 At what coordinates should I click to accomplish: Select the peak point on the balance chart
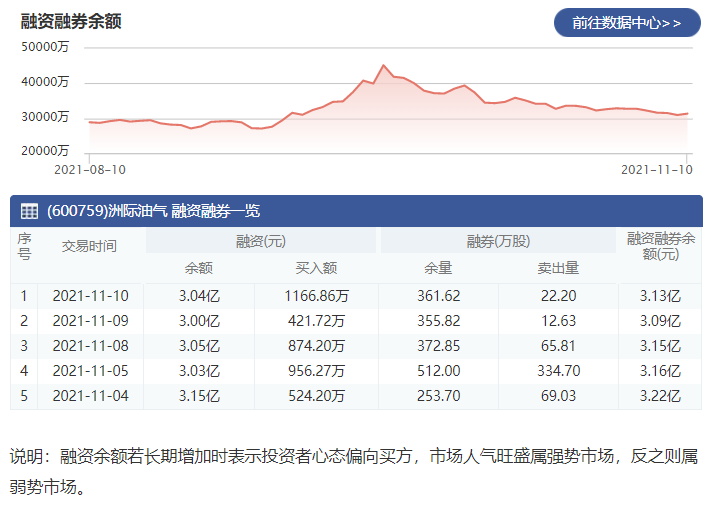[383, 65]
